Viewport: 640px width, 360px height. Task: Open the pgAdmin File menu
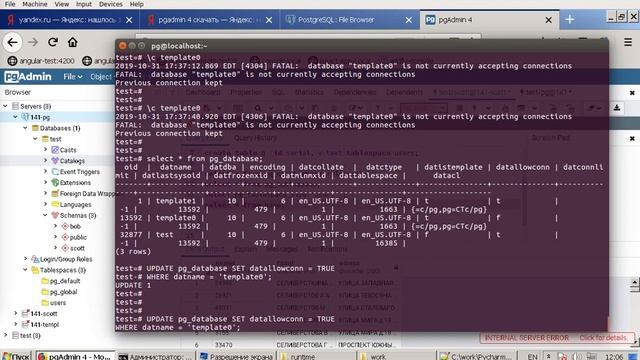[72, 77]
